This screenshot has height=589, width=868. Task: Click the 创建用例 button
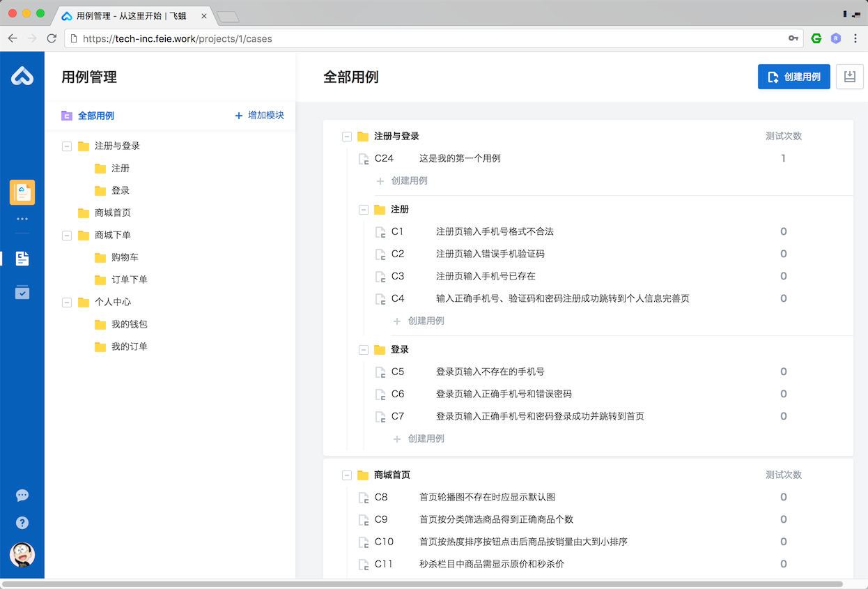[793, 77]
